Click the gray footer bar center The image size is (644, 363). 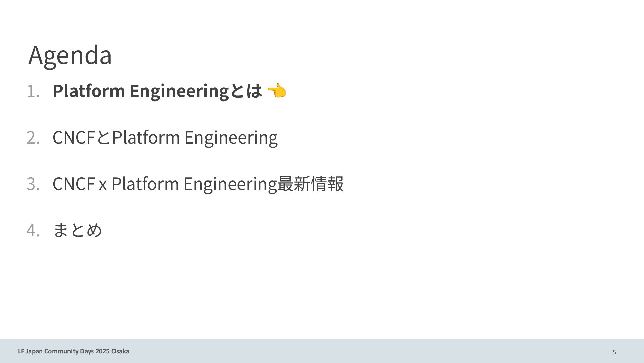322,351
